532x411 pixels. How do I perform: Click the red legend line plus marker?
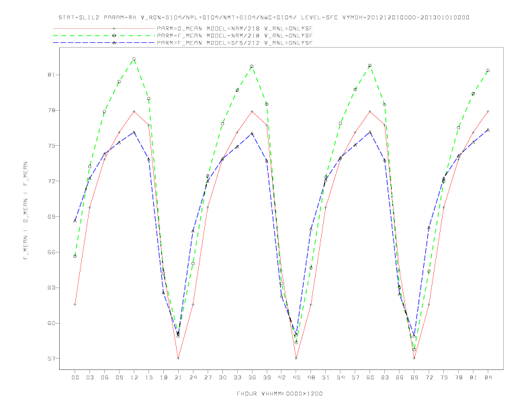click(x=114, y=28)
